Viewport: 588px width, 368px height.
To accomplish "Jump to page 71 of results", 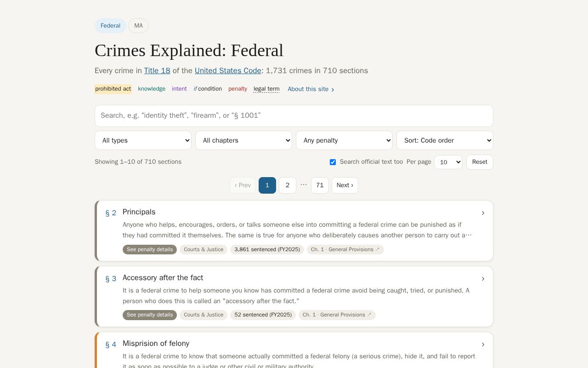I will point(320,185).
